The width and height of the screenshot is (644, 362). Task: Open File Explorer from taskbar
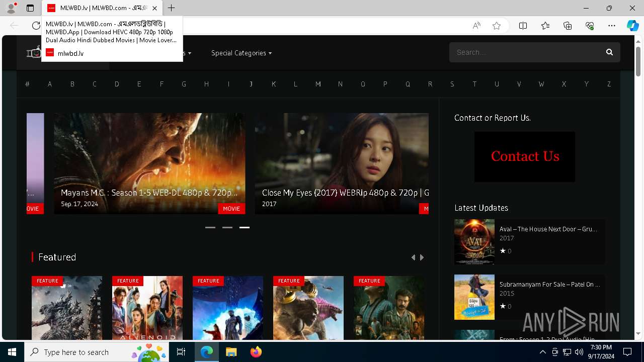[231, 352]
